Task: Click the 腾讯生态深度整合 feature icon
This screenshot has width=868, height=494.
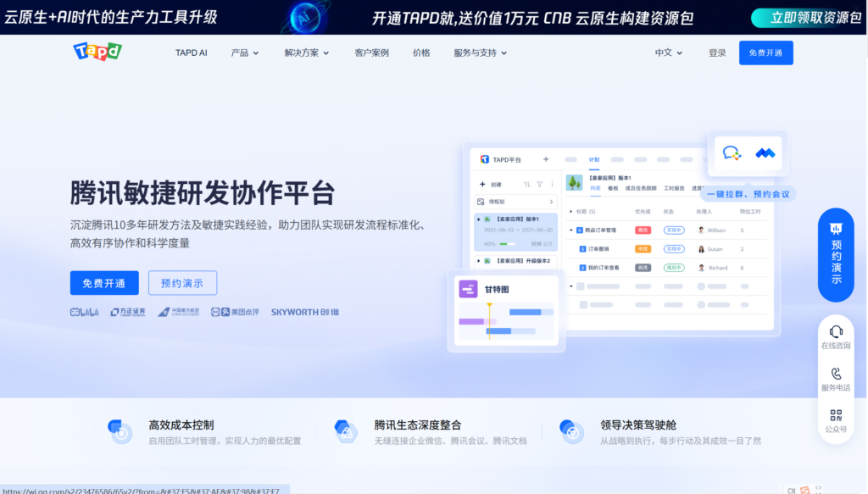Action: [x=346, y=431]
